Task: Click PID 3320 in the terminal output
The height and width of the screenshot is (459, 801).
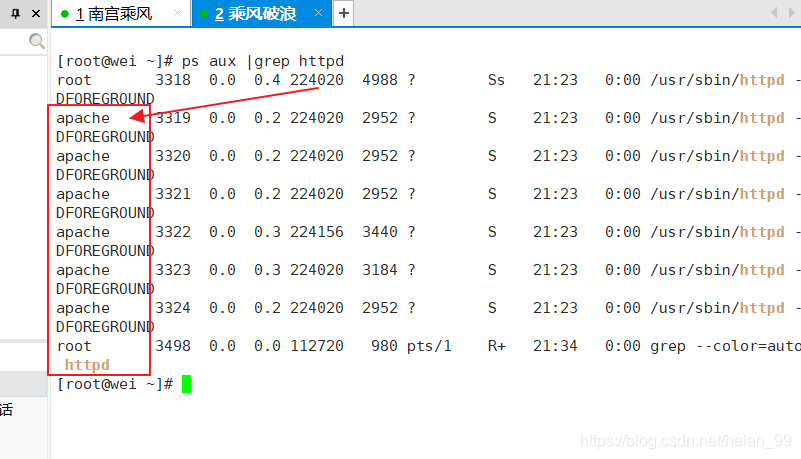Action: coord(173,156)
